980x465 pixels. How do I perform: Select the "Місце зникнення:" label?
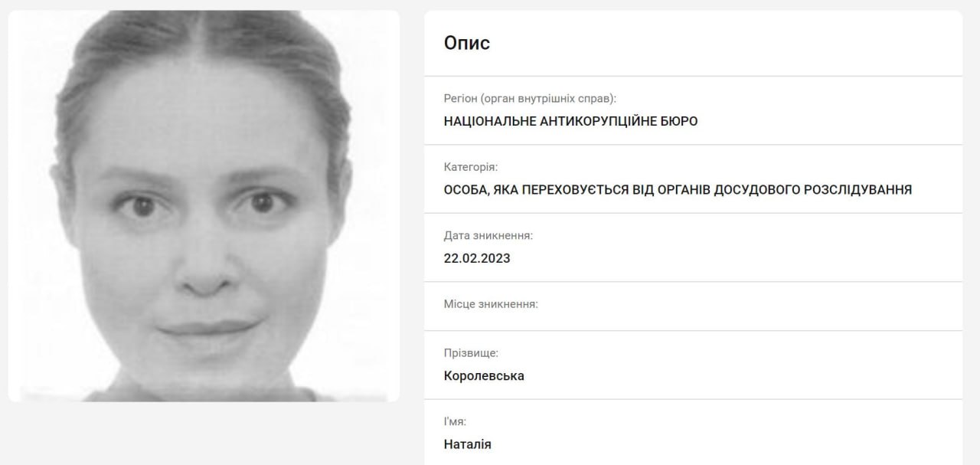(491, 304)
